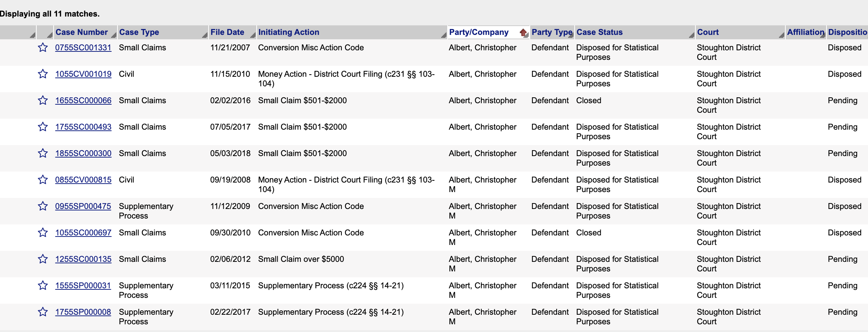Click the Party/Company sort arrow icon
The height and width of the screenshot is (332, 868).
(x=523, y=32)
